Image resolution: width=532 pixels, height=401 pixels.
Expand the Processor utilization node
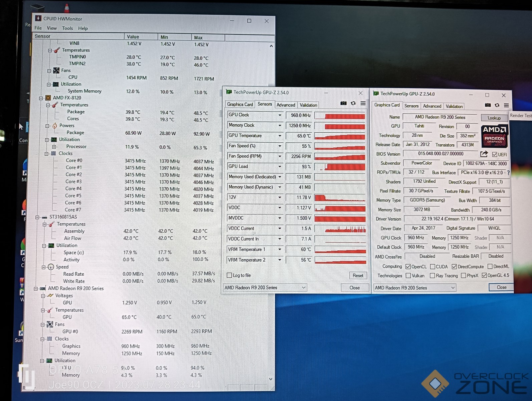54,147
